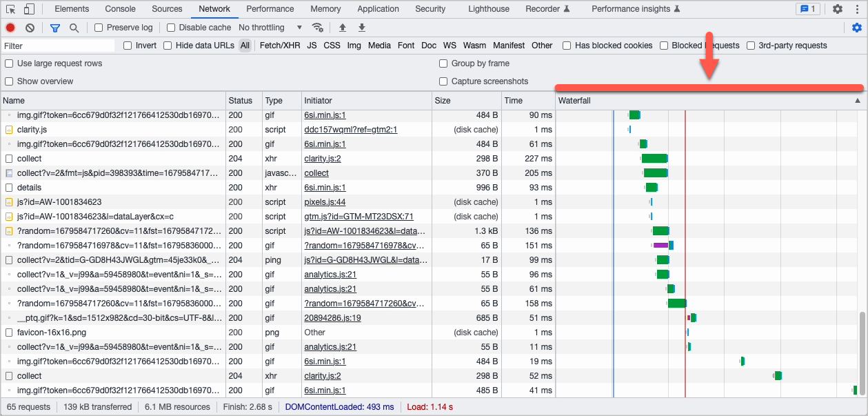Screen dimensions: 868x416
Task: Activate the inspect element picker icon
Action: coord(11,9)
